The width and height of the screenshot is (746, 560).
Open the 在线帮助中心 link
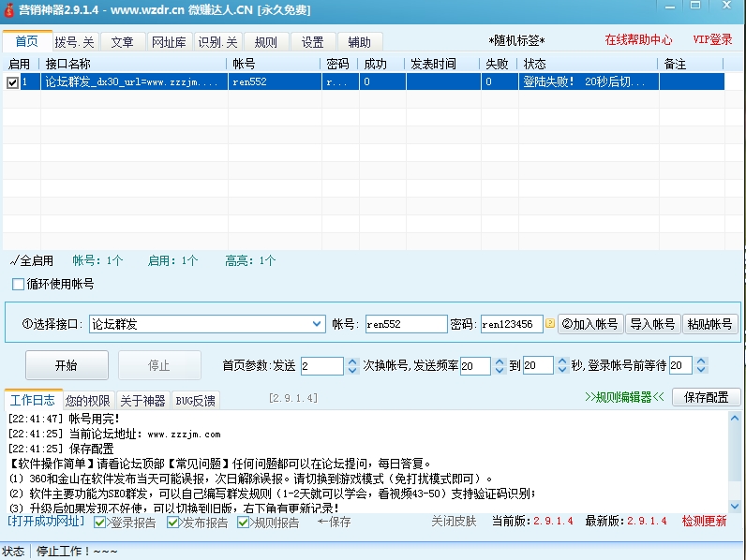click(638, 40)
